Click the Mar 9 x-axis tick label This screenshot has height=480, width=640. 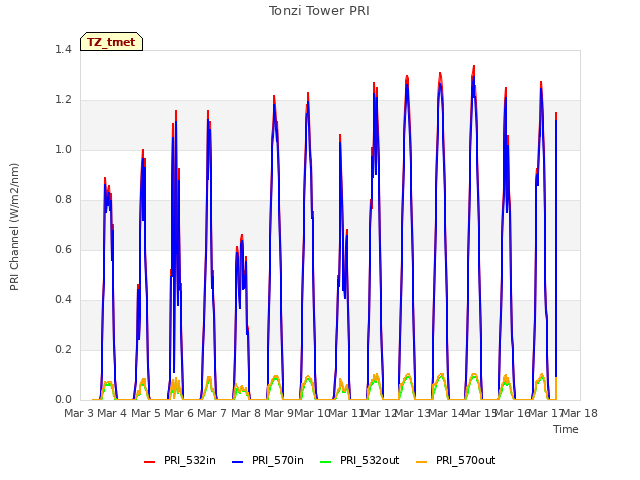point(279,413)
